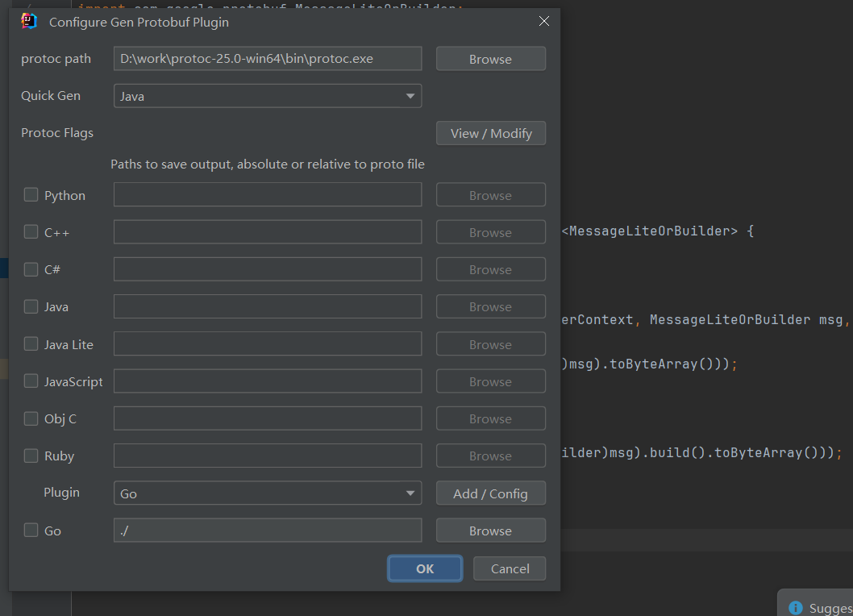Enable the JavaScript output checkbox
The image size is (853, 616).
pos(31,381)
